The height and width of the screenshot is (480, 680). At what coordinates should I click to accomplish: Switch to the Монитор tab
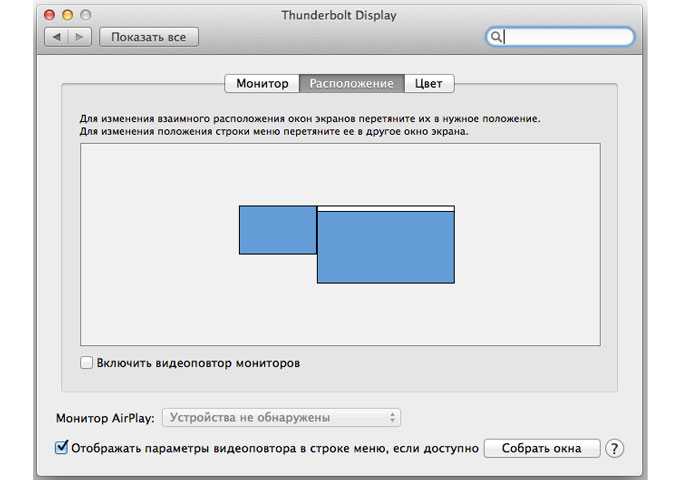point(262,83)
